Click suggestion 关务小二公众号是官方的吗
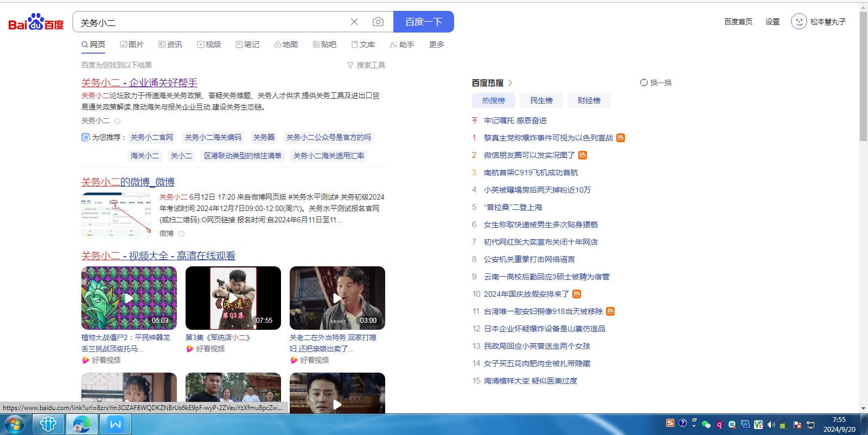The width and height of the screenshot is (868, 435). click(x=329, y=138)
